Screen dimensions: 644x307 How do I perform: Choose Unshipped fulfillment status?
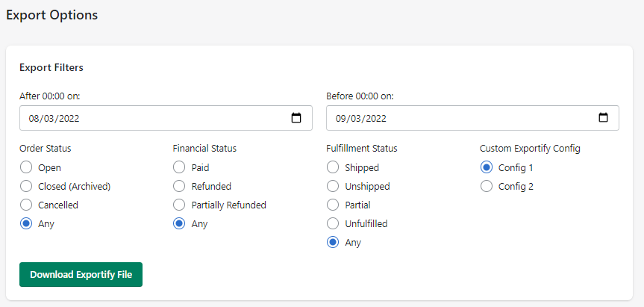(x=333, y=186)
